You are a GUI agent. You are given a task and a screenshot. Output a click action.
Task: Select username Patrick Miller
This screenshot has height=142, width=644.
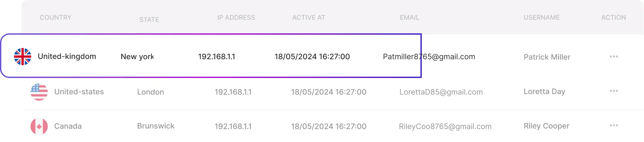[547, 57]
